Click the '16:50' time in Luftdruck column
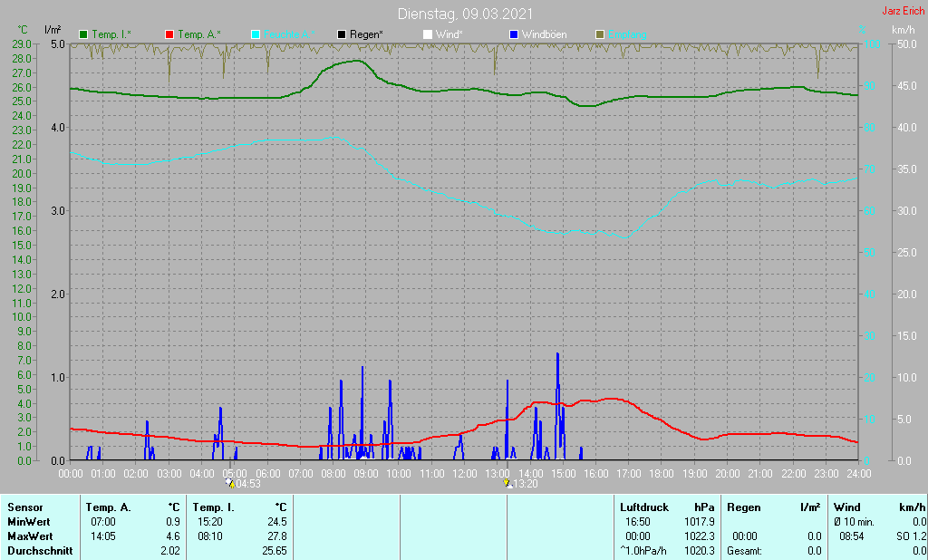928x560 pixels. (637, 522)
